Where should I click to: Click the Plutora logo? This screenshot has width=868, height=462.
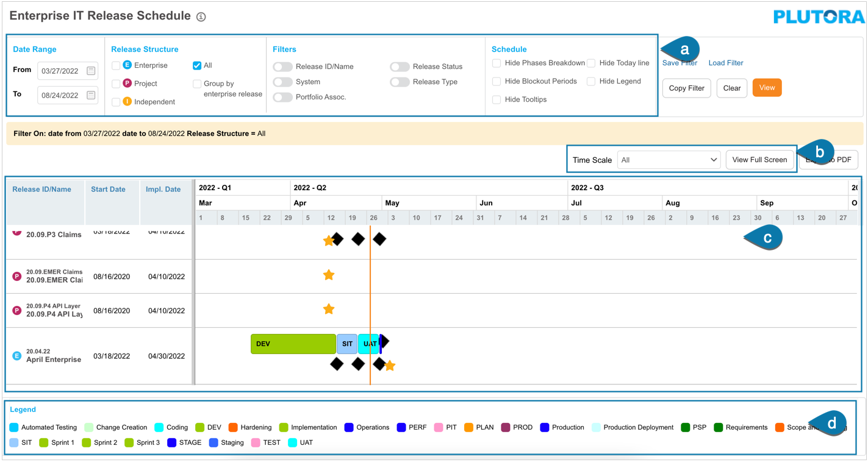819,17
